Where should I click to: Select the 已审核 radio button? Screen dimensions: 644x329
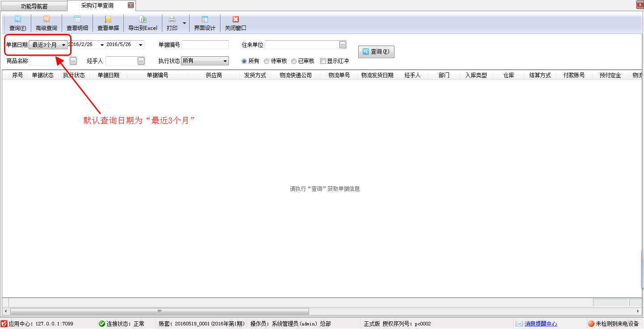pos(294,61)
